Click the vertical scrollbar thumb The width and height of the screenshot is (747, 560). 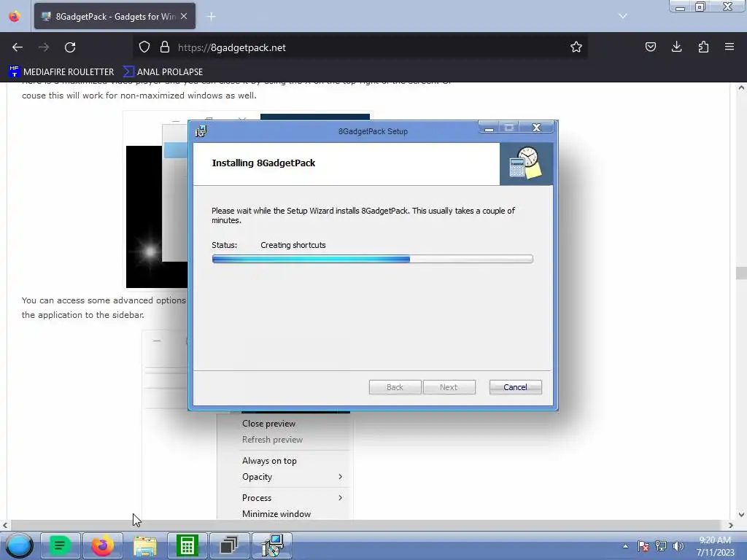pyautogui.click(x=741, y=273)
